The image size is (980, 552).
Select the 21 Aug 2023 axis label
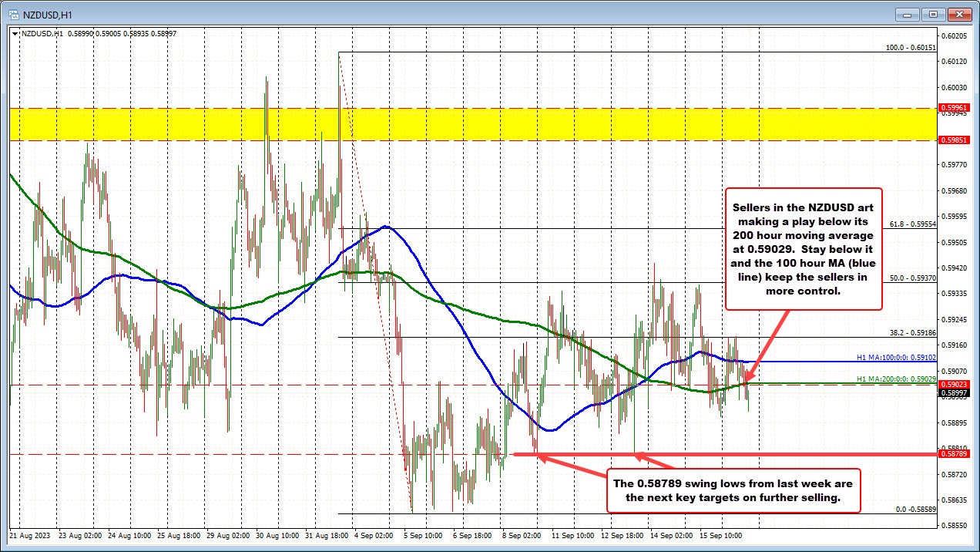[30, 534]
